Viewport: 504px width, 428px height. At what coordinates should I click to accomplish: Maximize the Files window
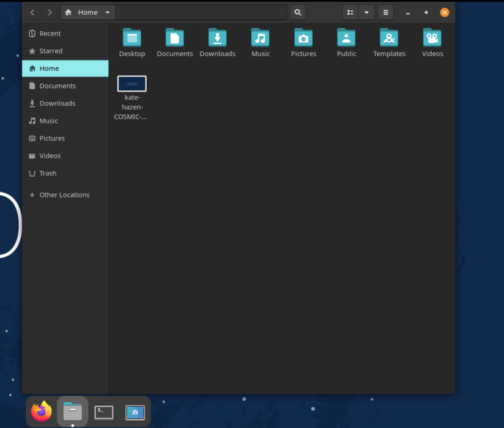[426, 12]
